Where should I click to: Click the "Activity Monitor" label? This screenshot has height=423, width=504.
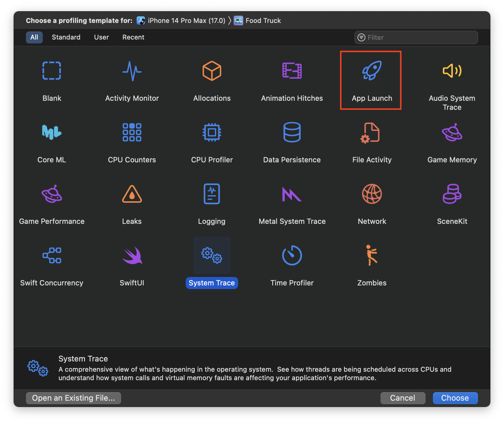click(132, 98)
